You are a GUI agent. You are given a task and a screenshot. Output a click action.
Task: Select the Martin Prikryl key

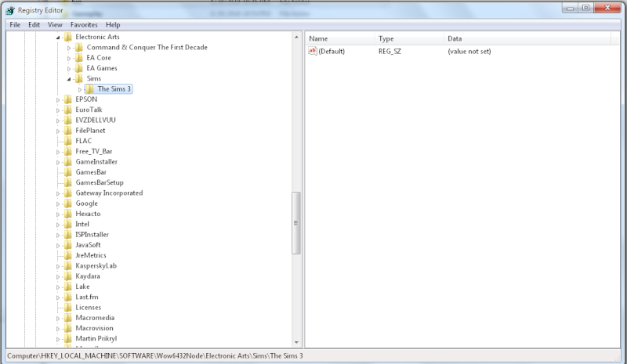(x=96, y=338)
